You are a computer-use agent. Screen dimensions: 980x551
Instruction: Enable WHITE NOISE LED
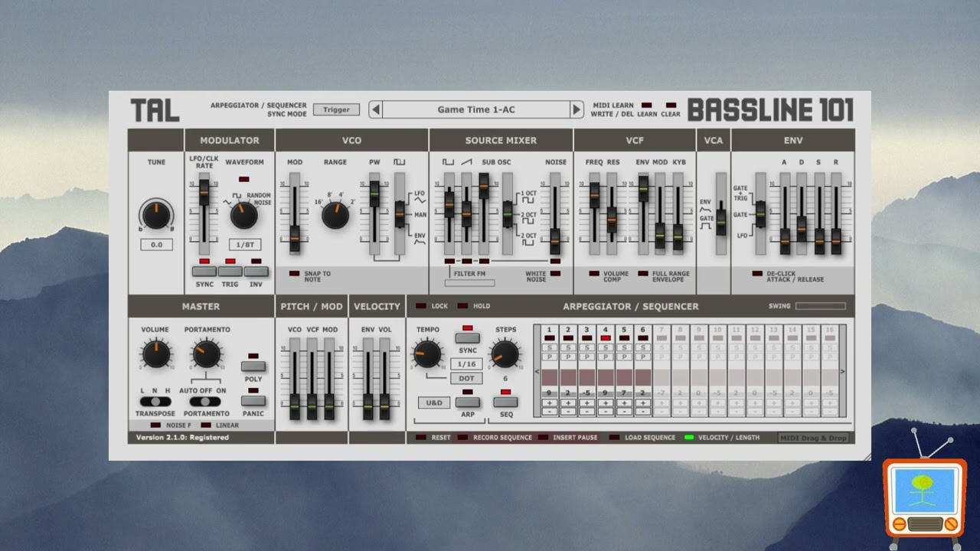click(555, 273)
